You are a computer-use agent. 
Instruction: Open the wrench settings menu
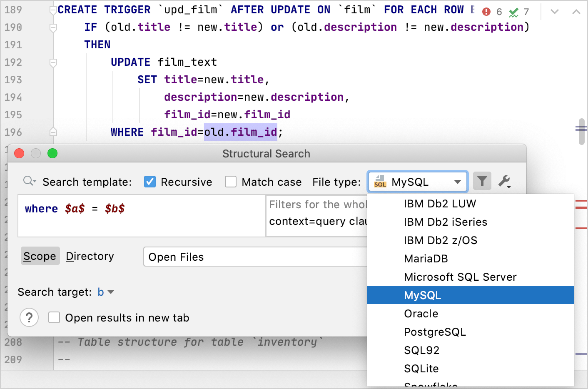[x=504, y=181]
